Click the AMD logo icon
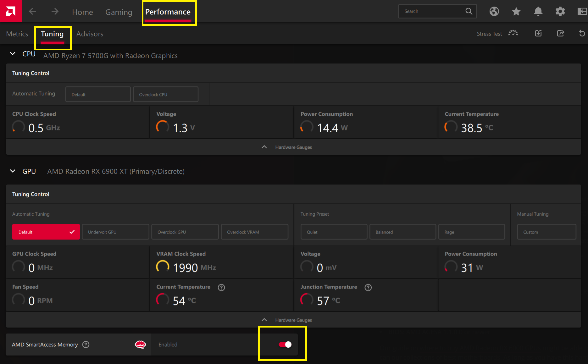588x364 pixels. 11,11
